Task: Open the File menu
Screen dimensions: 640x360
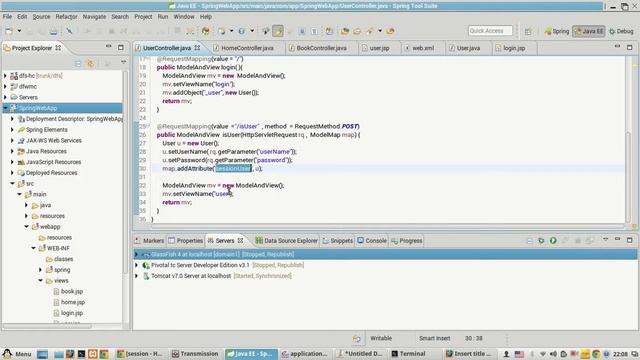Action: tap(7, 17)
